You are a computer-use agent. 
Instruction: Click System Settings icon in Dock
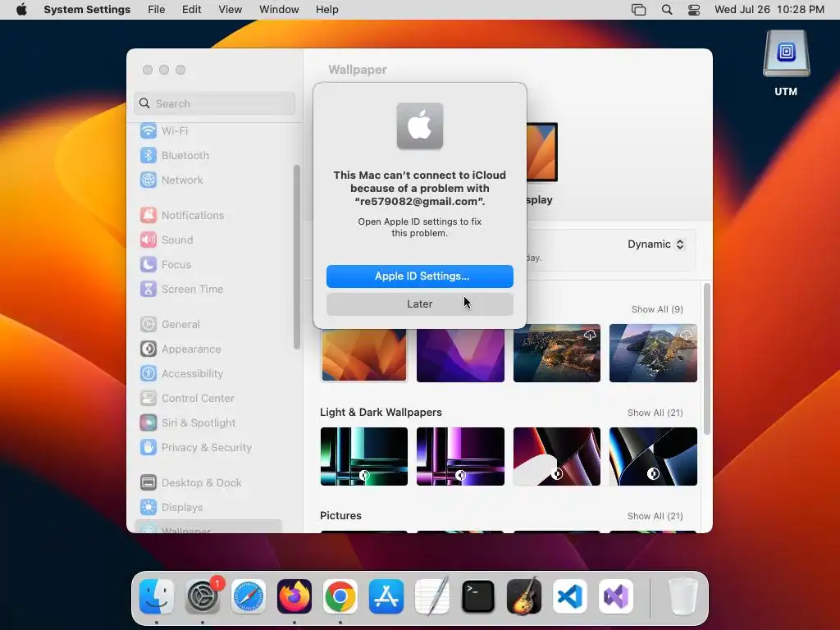pos(203,596)
